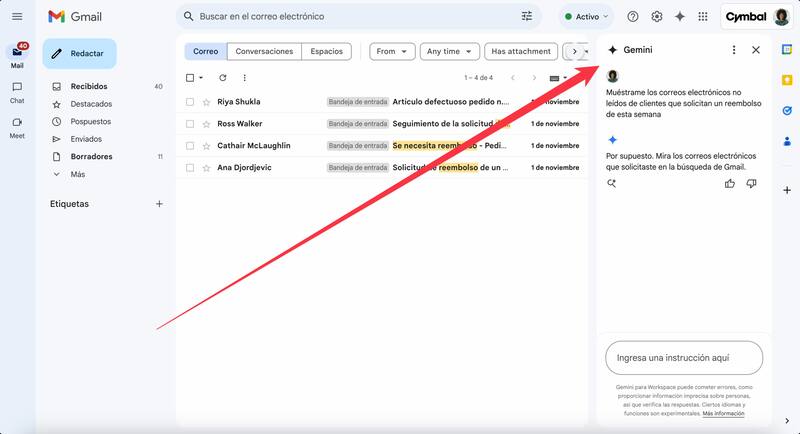Switch to the Espacios tab
The image size is (800, 434).
click(x=326, y=51)
